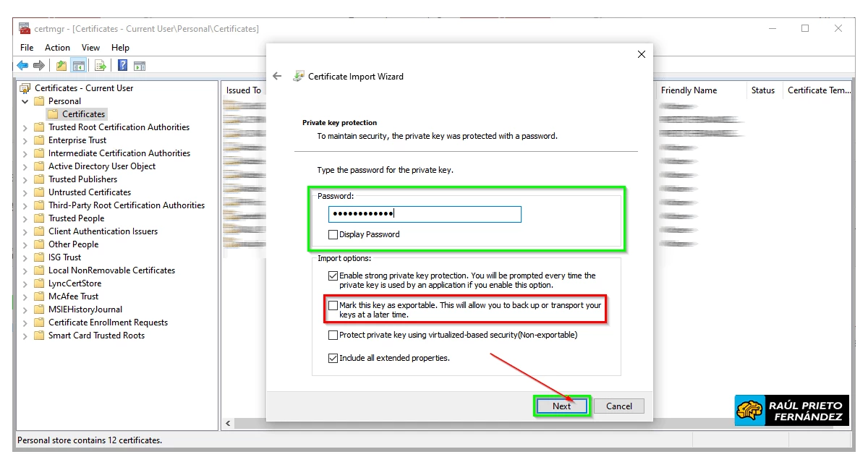Open the Action menu
868x470 pixels.
57,48
